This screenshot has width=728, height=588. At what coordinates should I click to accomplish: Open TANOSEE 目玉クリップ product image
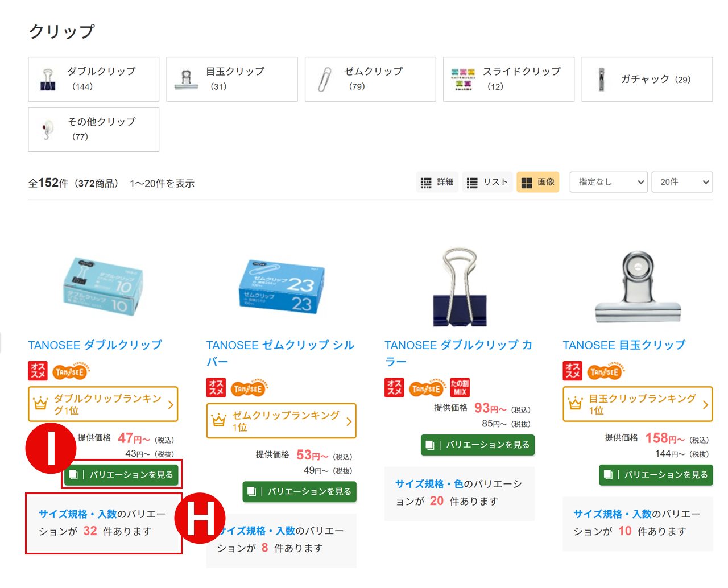(x=638, y=287)
